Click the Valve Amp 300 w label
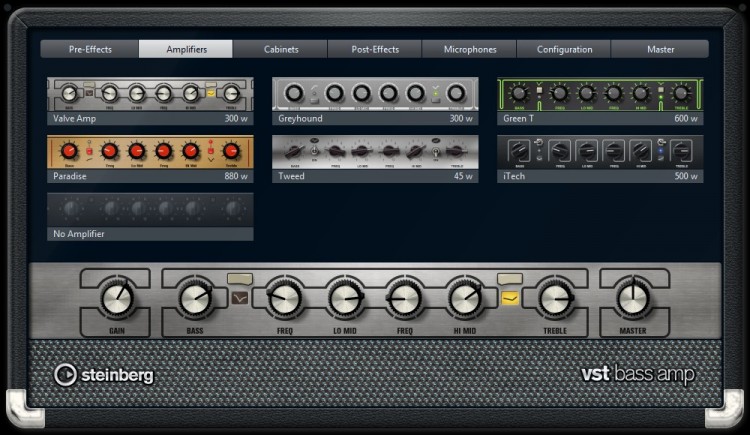750x435 pixels. pos(150,119)
